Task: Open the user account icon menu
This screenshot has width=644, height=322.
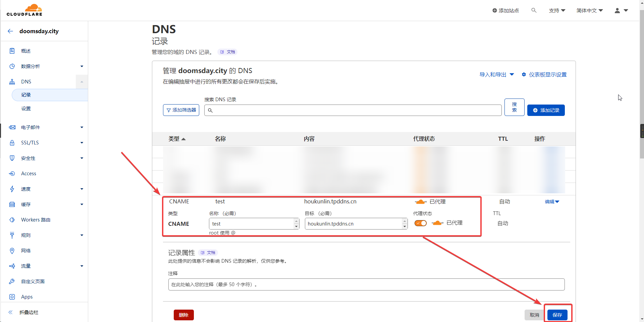Action: point(621,10)
